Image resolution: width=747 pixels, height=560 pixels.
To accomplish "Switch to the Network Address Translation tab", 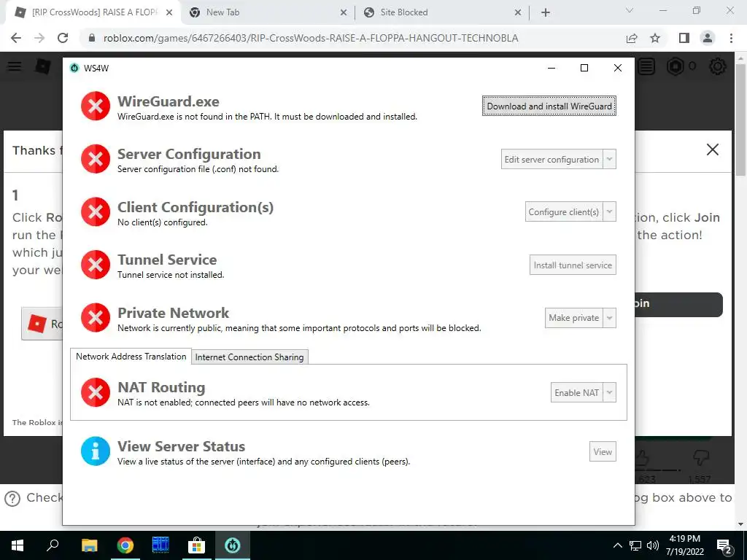I will pyautogui.click(x=131, y=356).
